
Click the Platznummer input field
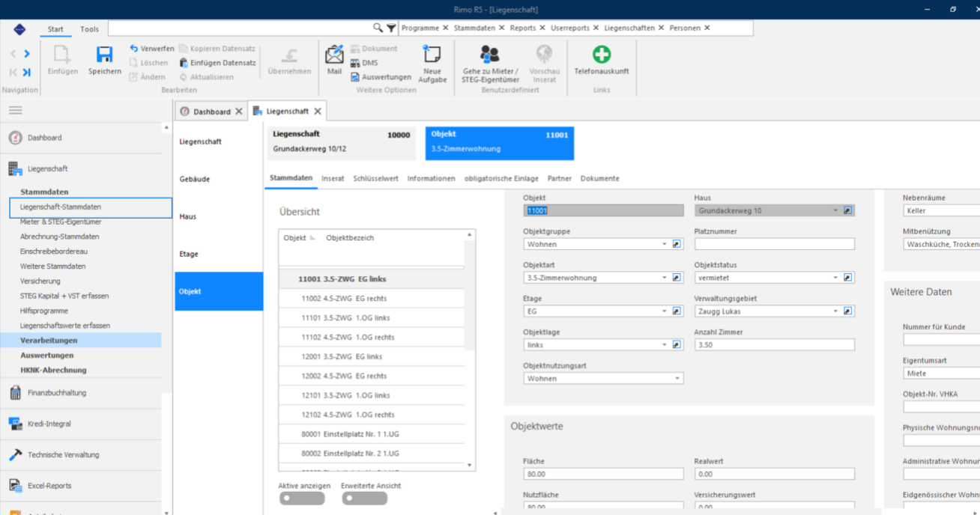click(775, 244)
